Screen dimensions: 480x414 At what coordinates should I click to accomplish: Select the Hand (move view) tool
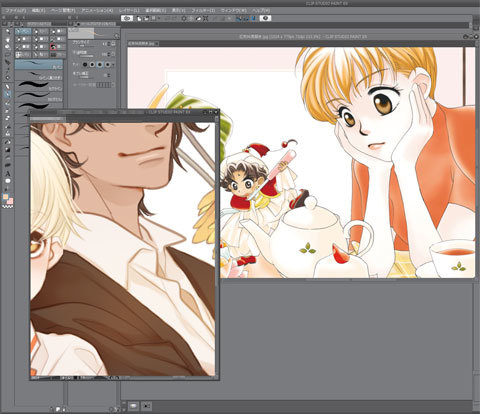(x=8, y=39)
